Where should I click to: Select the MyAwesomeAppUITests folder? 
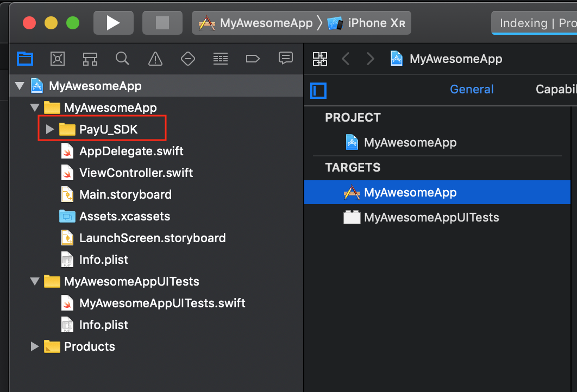131,282
